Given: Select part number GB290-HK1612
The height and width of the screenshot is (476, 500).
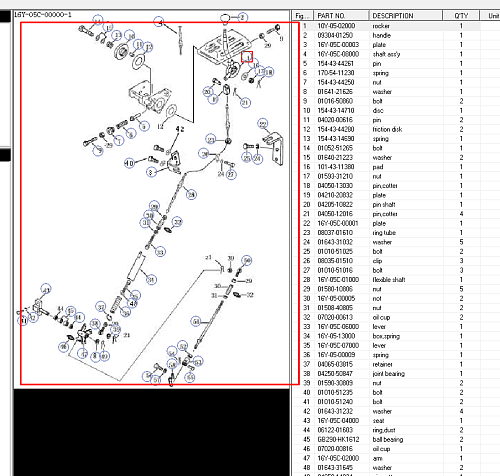Looking at the screenshot, I should (x=338, y=439).
